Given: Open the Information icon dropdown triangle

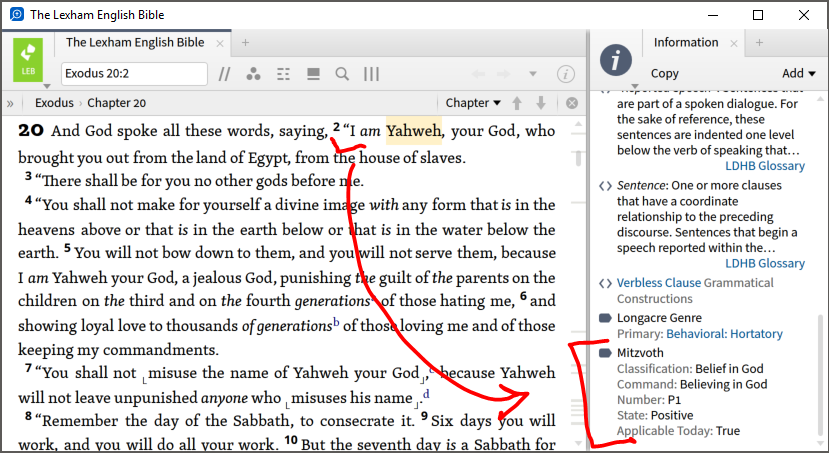Looking at the screenshot, I should (x=635, y=86).
